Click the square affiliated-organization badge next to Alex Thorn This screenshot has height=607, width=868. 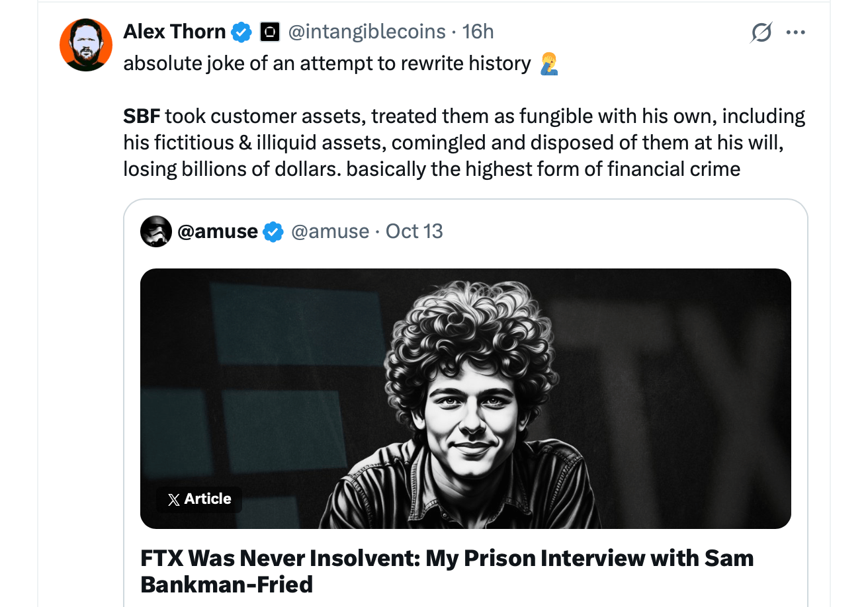click(269, 31)
